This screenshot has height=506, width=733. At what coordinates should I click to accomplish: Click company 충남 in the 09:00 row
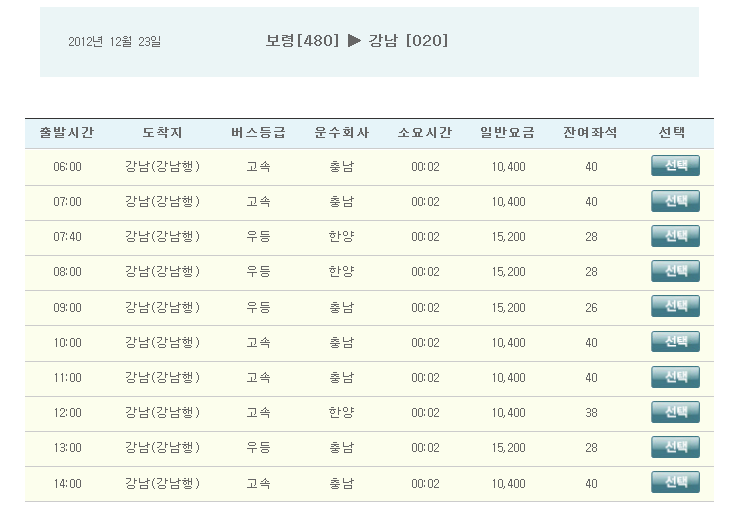click(341, 307)
